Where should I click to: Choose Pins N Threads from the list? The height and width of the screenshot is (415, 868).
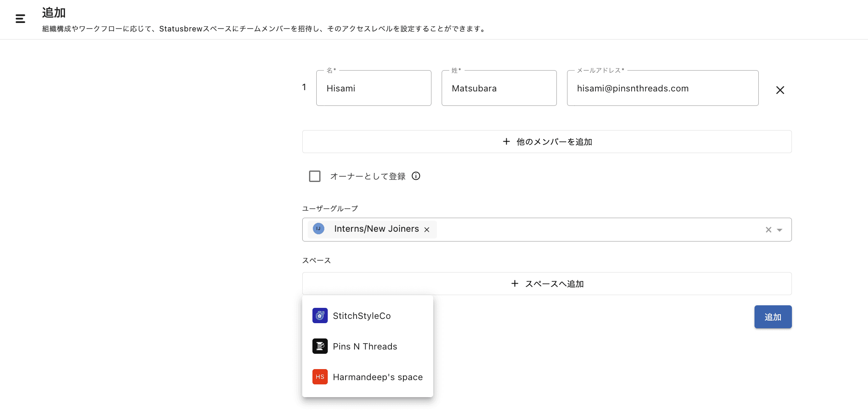click(x=365, y=347)
